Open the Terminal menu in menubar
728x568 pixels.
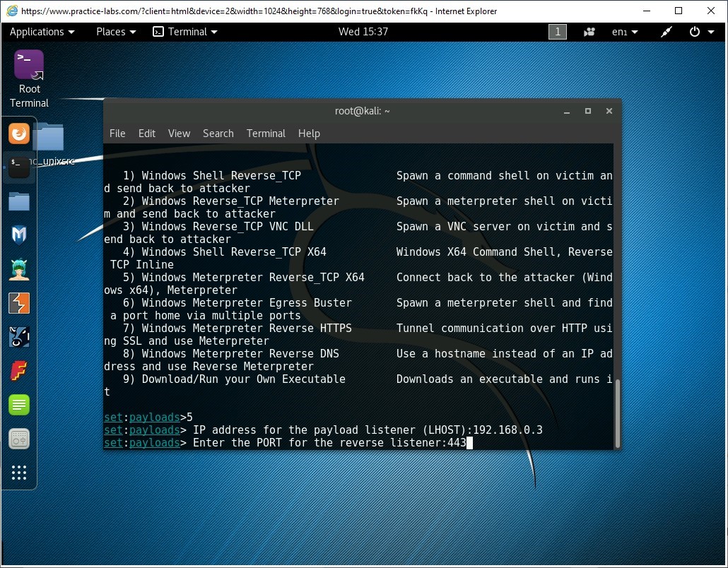pos(266,134)
